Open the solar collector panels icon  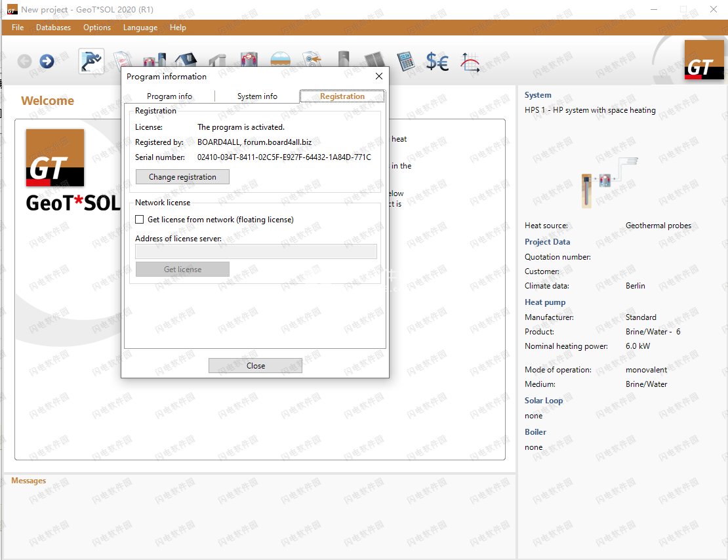click(374, 61)
